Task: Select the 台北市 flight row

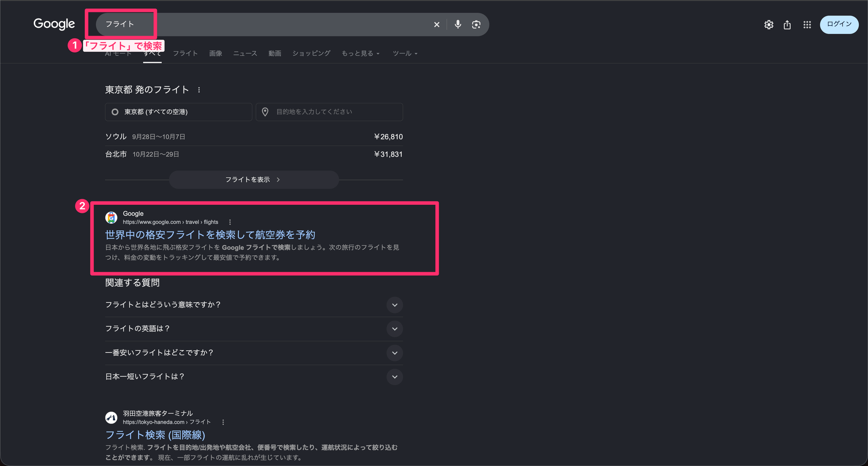Action: coord(254,154)
